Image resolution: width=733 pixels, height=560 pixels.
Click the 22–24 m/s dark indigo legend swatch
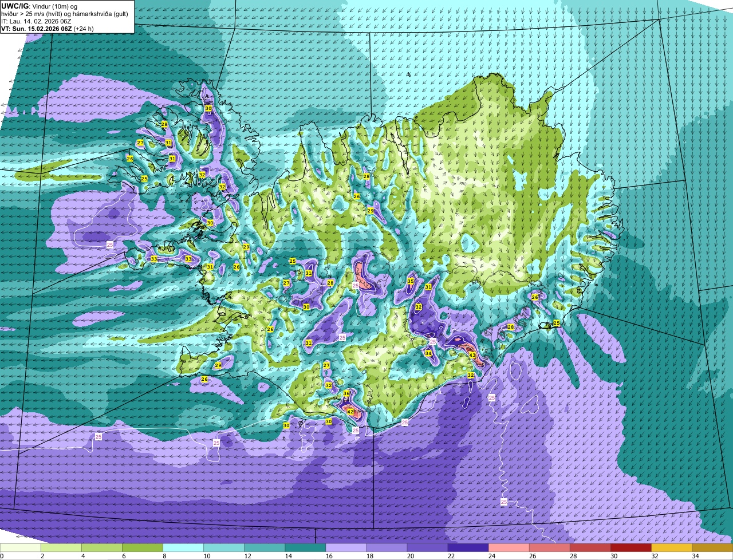(x=468, y=548)
